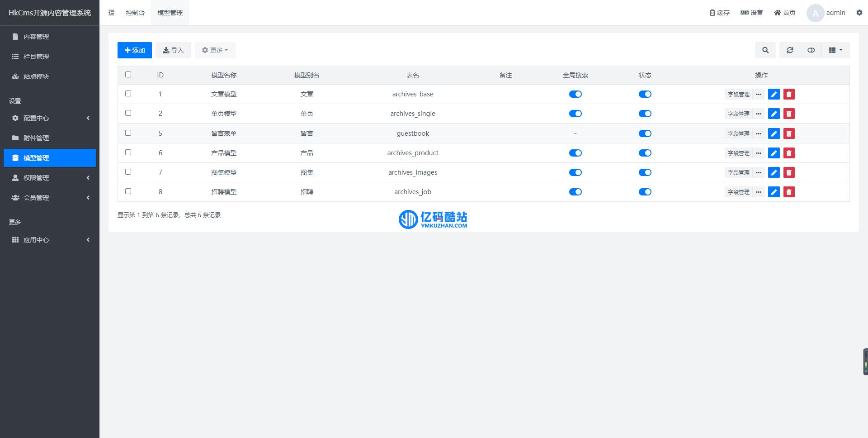Open the search icon in toolbar

[x=765, y=50]
